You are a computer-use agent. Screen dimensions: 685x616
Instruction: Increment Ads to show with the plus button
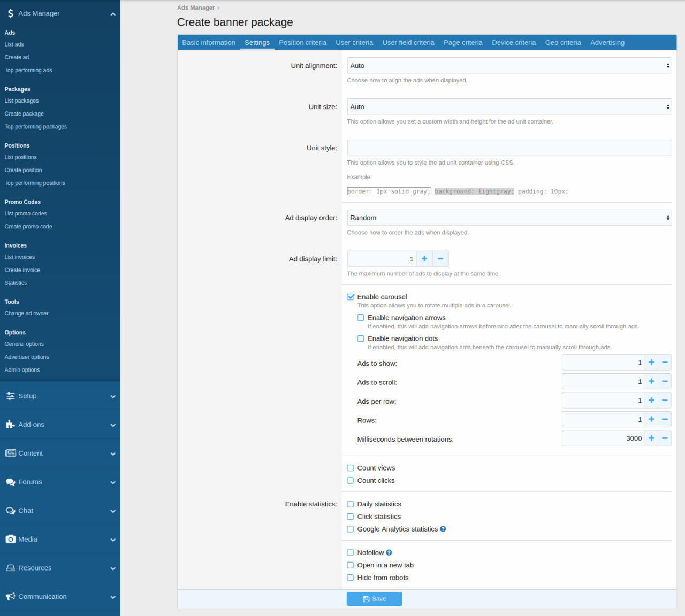651,362
